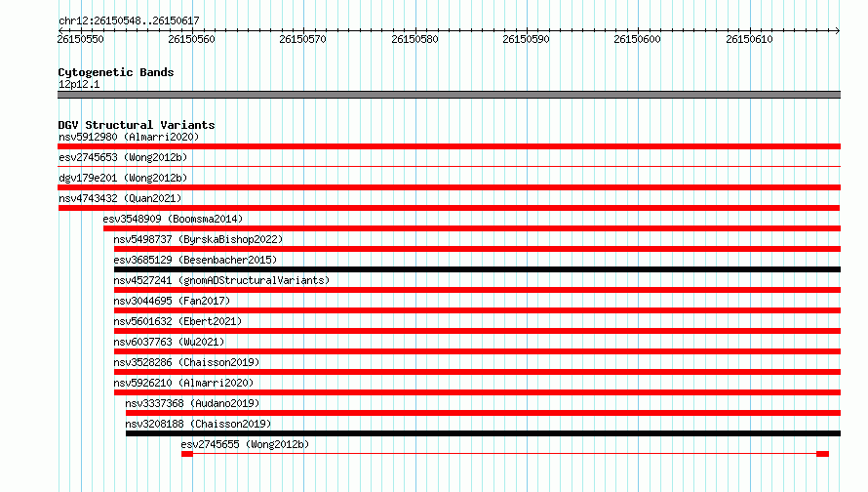Screen dimensions: 868x492
Task: Click left red block of esv2745655 feature
Action: click(x=187, y=454)
